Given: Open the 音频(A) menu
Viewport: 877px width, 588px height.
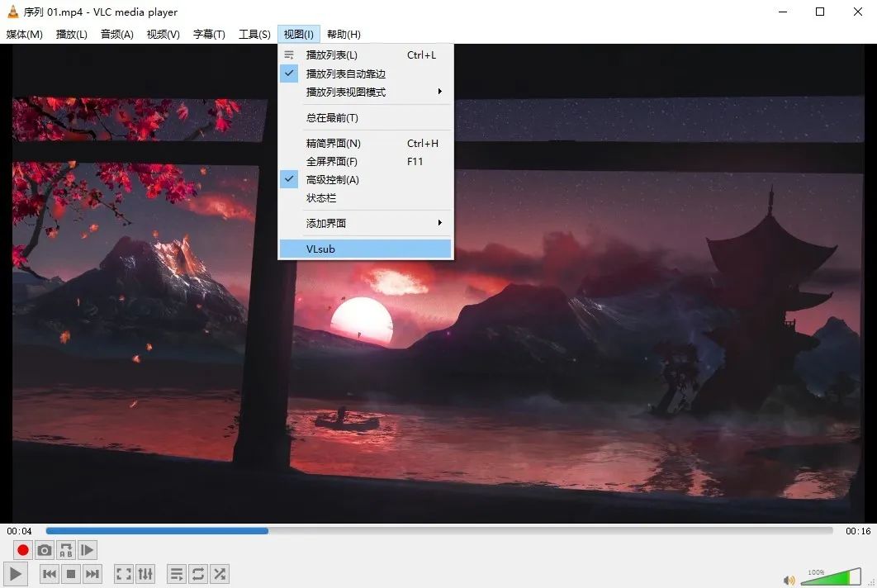Looking at the screenshot, I should coord(117,34).
